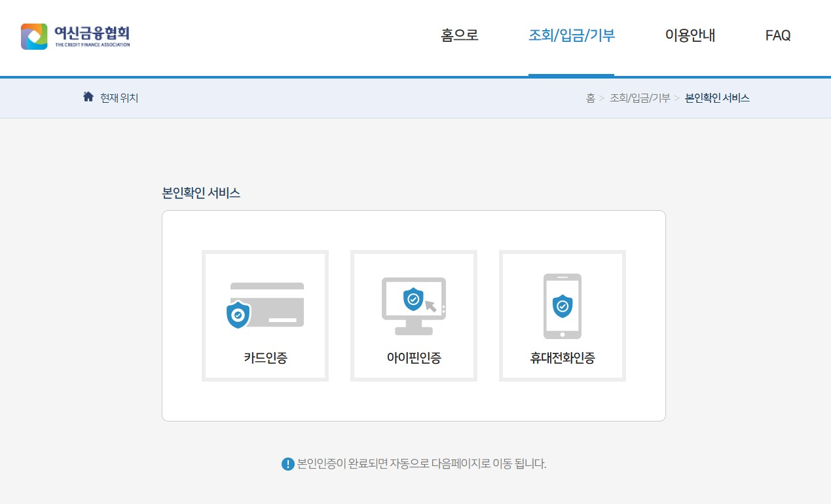Choose 휴대전화인증 verification
The height and width of the screenshot is (504, 831).
click(563, 315)
